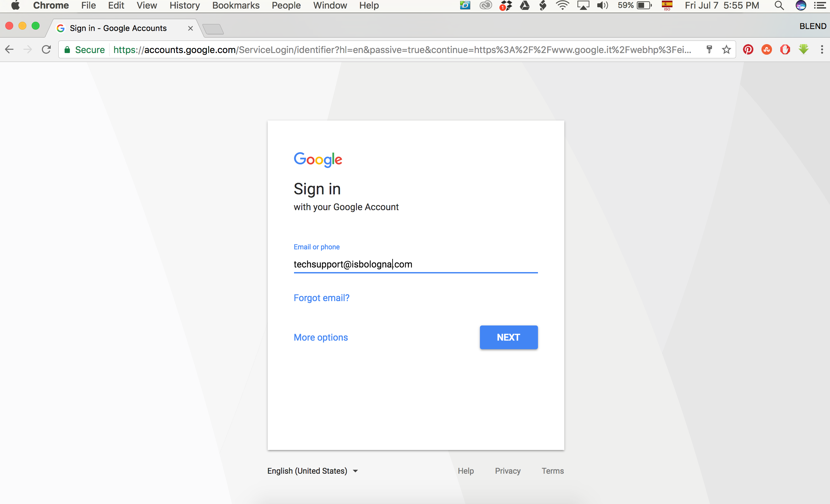Open the Chrome application menu
830x504 pixels.
click(51, 5)
